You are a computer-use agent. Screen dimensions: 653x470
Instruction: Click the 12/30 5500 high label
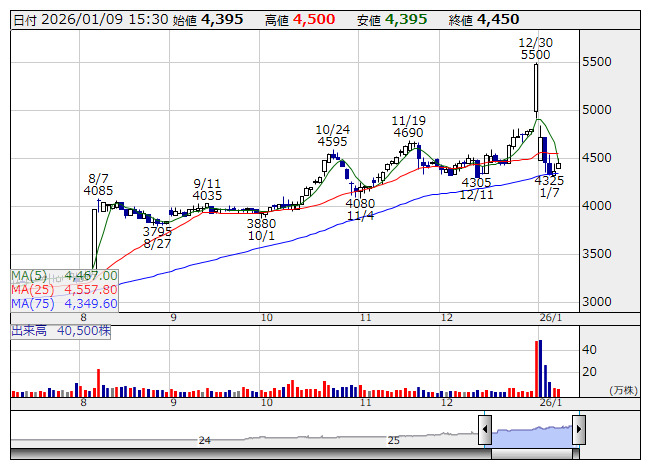[536, 49]
